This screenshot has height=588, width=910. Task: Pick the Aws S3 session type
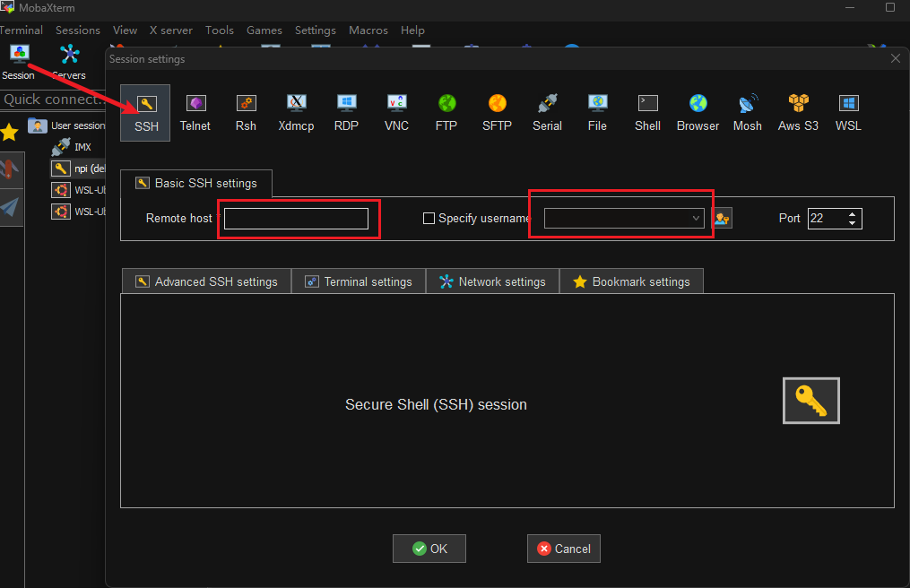798,113
